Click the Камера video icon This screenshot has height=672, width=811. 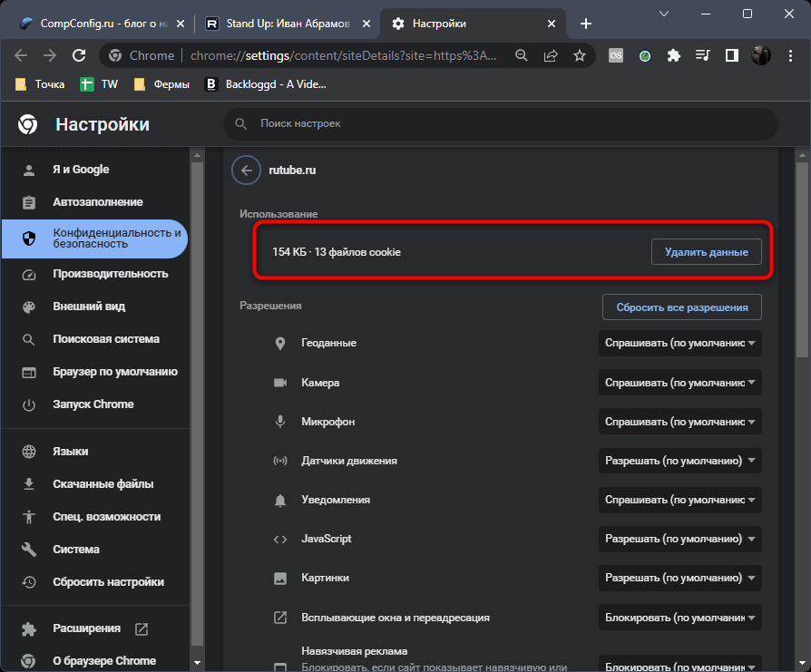tap(279, 383)
